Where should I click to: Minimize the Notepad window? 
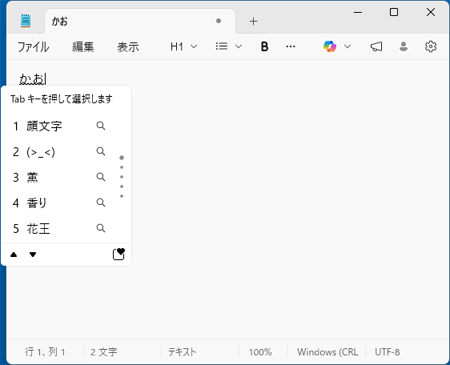pyautogui.click(x=358, y=13)
